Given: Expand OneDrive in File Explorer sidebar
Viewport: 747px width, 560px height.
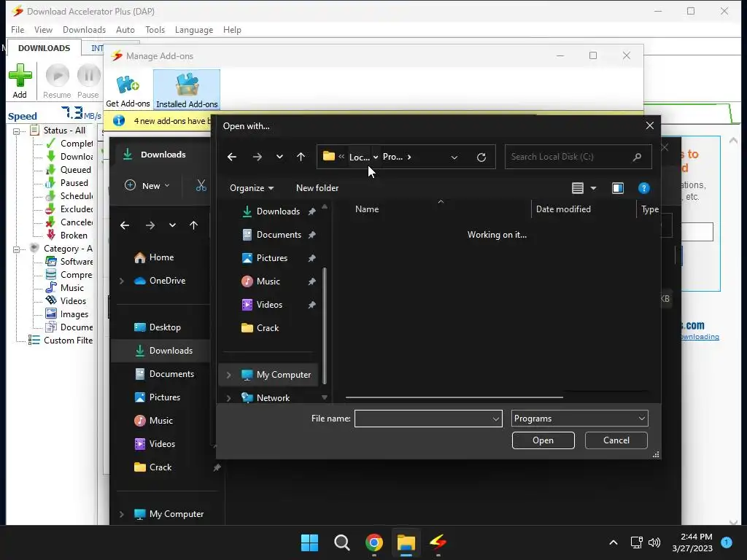Looking at the screenshot, I should [x=122, y=281].
